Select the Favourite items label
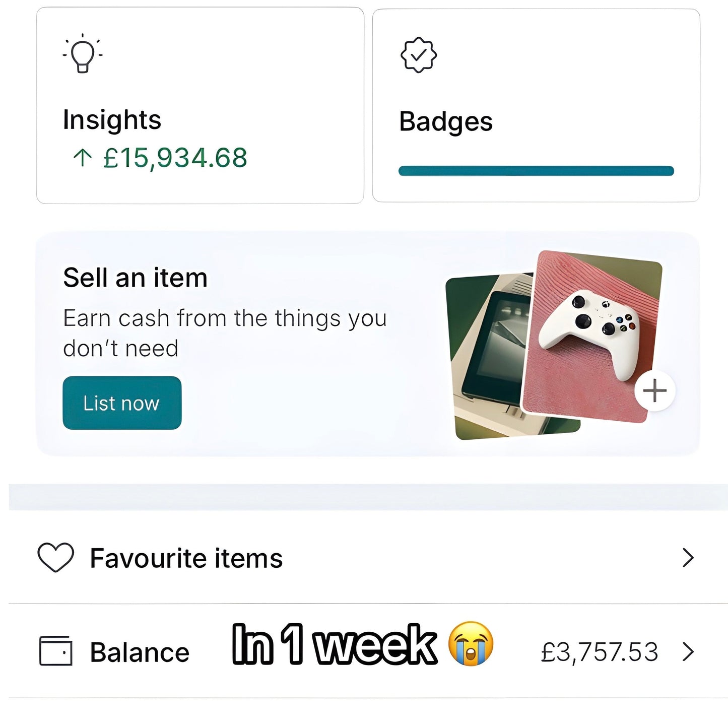 click(x=186, y=558)
